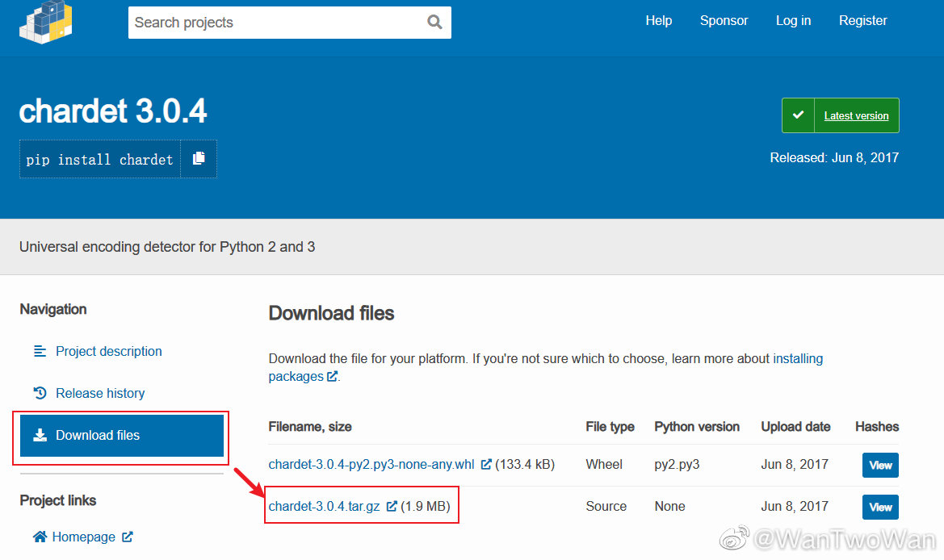Click the Release history clock icon
Image resolution: width=944 pixels, height=560 pixels.
click(x=40, y=393)
